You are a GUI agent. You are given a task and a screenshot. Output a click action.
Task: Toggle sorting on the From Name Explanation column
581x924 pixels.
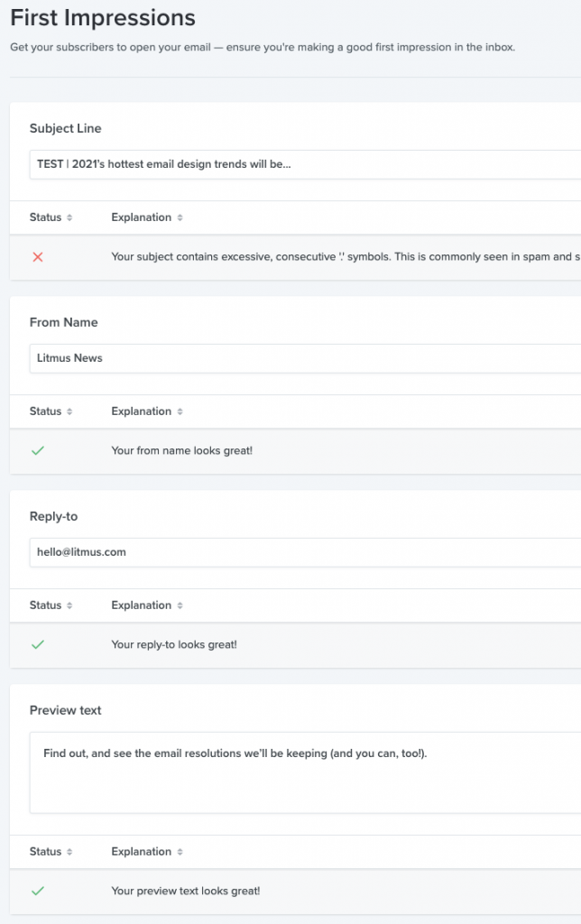tap(180, 411)
